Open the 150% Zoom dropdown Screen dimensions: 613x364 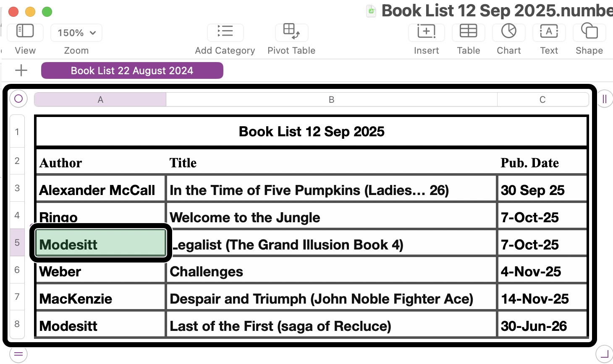(76, 33)
